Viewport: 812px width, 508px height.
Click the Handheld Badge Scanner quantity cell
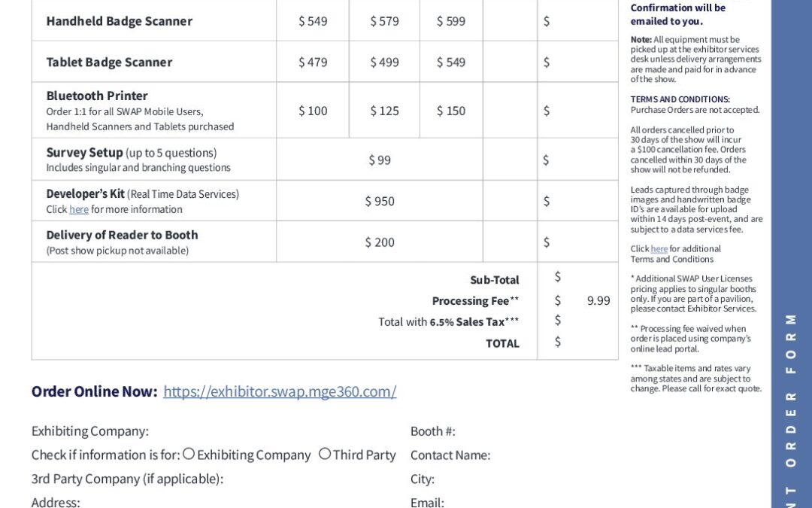(x=510, y=21)
